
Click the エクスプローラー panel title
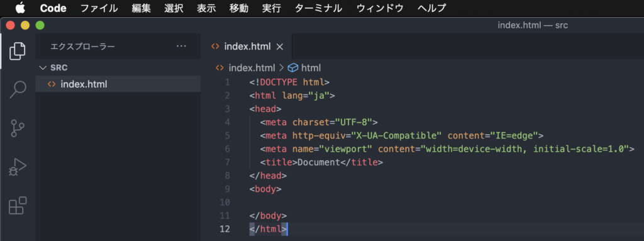(x=82, y=47)
